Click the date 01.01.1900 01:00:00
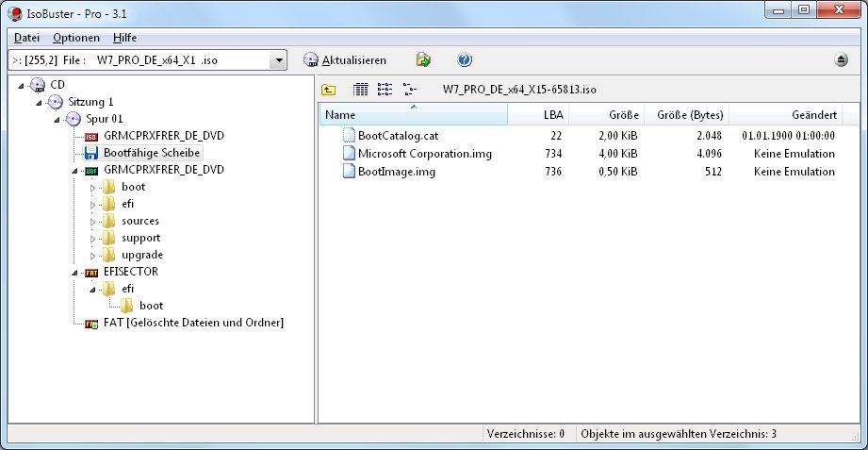 (788, 136)
